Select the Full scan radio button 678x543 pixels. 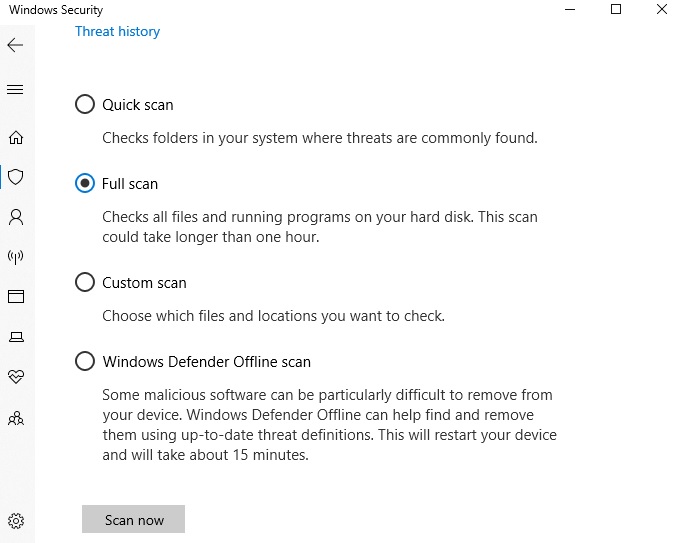coord(85,183)
